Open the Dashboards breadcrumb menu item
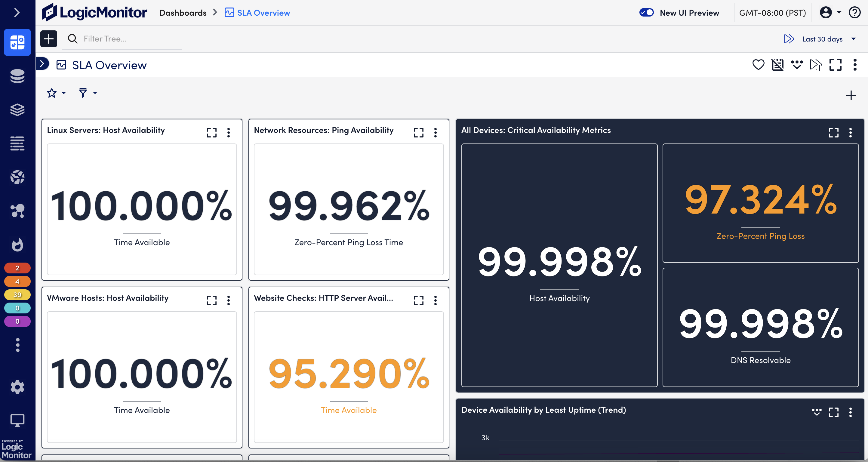The height and width of the screenshot is (462, 868). (x=183, y=13)
